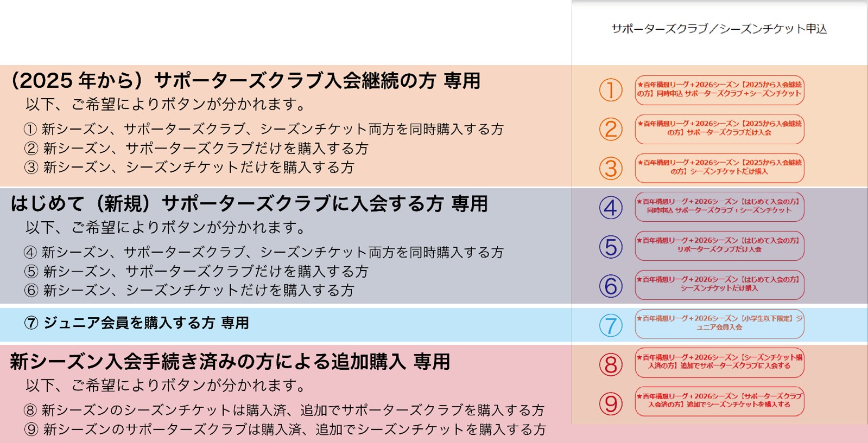Choose 2025入会継続 シーズンチケットだけ購入 button
Image resolution: width=868 pixels, height=443 pixels.
719,168
